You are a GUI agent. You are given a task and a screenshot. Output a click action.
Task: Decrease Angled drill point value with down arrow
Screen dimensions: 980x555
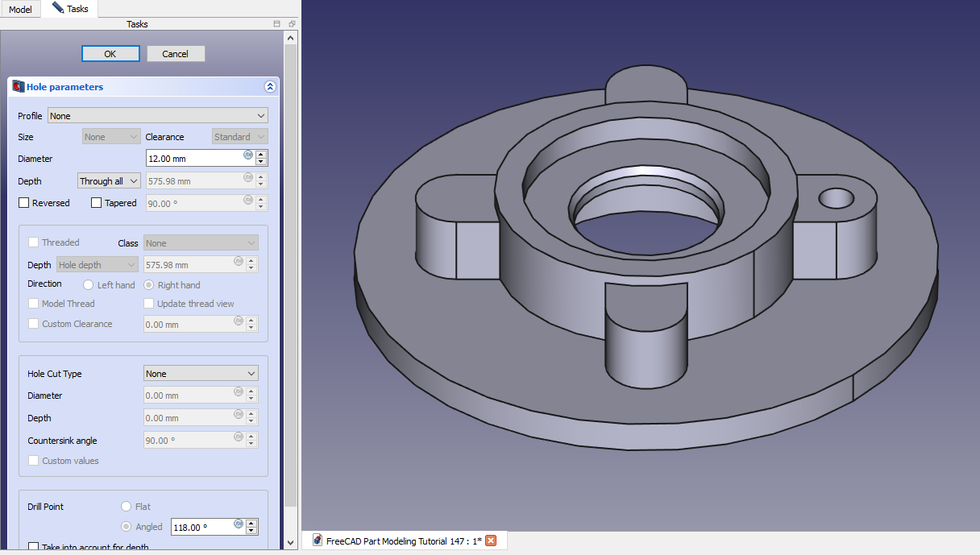pos(251,531)
